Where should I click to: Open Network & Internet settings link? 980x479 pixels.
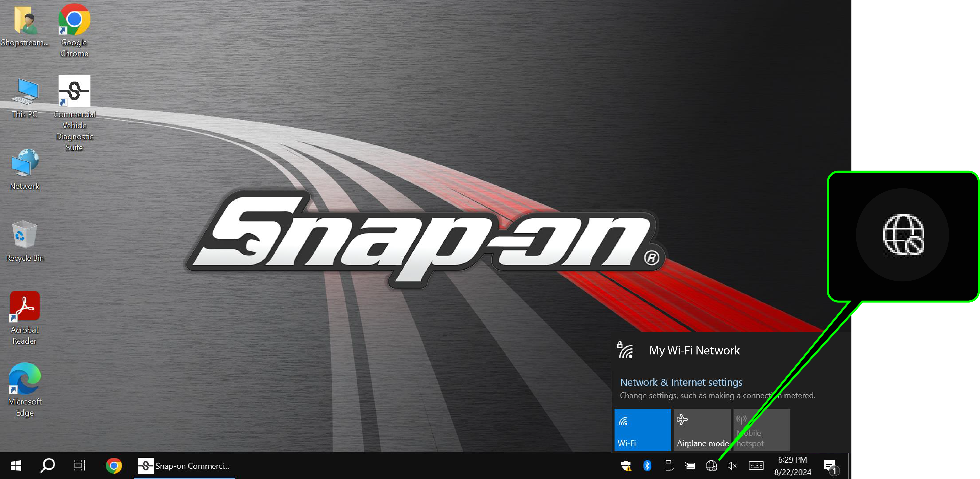[681, 382]
